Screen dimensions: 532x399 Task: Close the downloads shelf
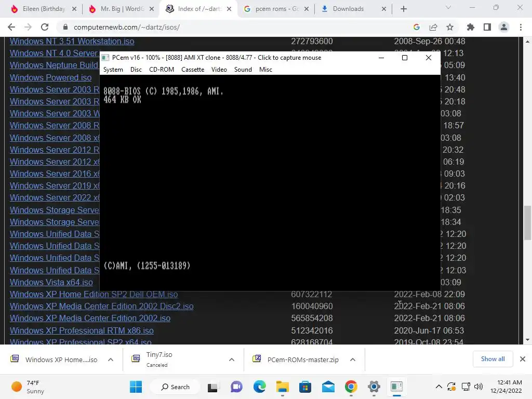point(523,359)
